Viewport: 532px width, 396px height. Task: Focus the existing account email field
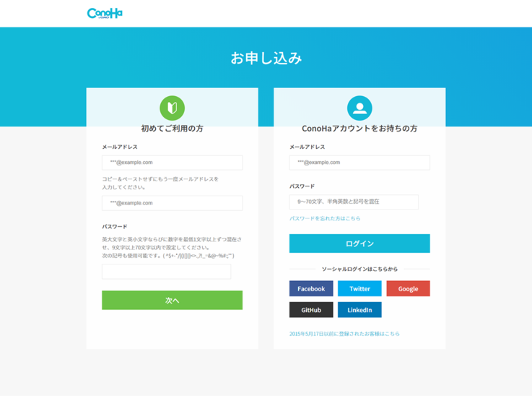coord(359,163)
